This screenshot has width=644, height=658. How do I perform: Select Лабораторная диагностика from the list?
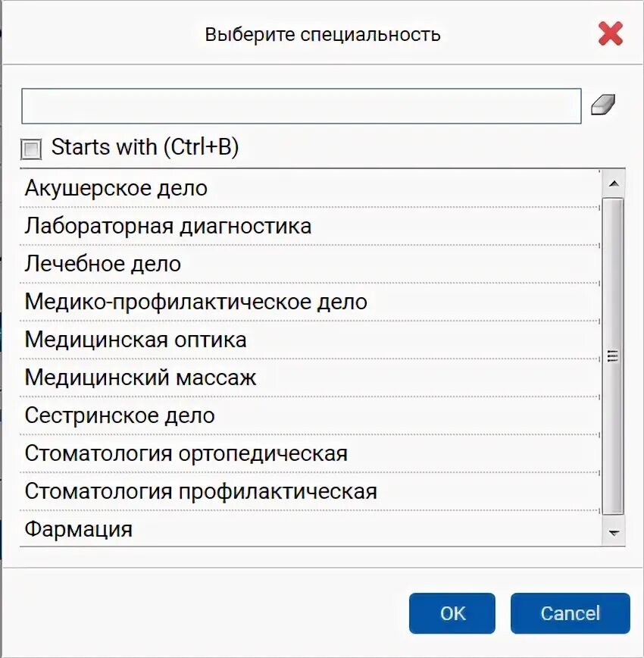click(x=167, y=226)
